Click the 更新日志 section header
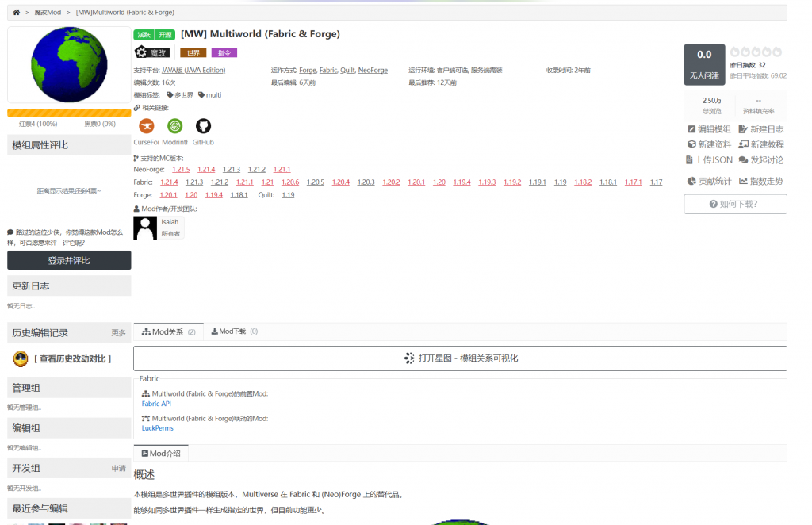Screen dimensions: 812x525 69,285
